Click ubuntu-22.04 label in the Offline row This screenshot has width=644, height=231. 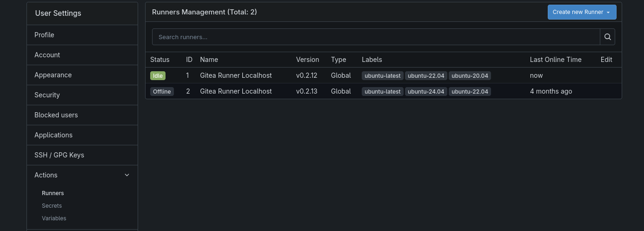coord(470,91)
